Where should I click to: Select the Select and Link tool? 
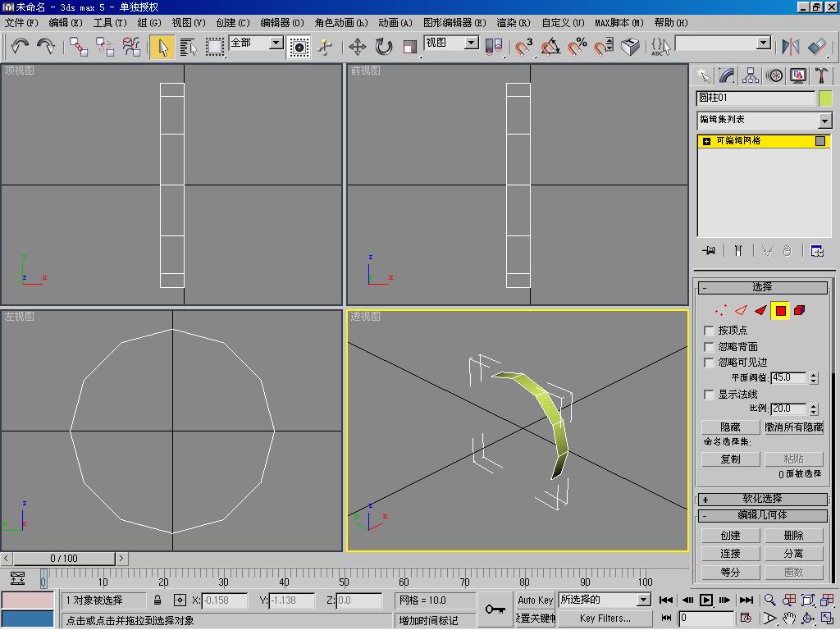click(79, 47)
